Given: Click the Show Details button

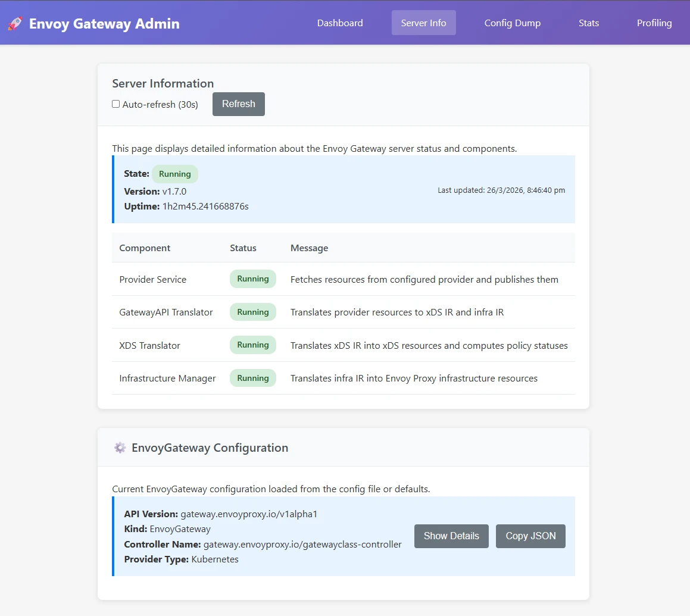Looking at the screenshot, I should [451, 536].
